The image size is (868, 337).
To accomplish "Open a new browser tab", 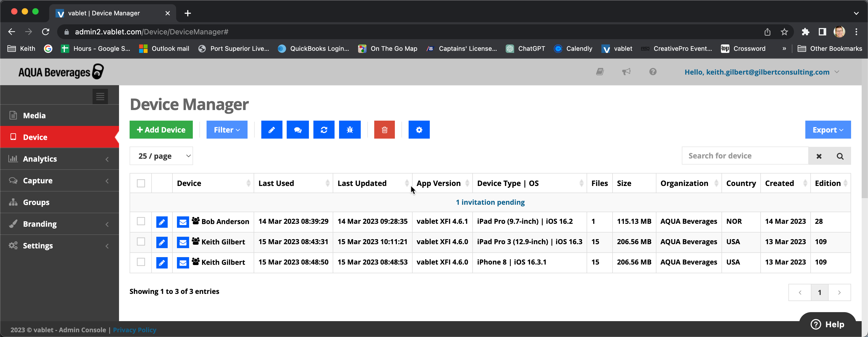I will [x=188, y=13].
